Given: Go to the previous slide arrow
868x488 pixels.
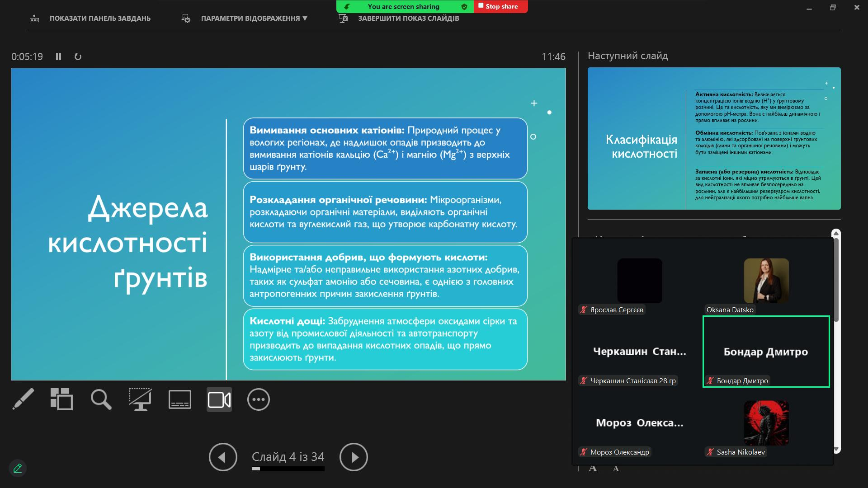Looking at the screenshot, I should pyautogui.click(x=223, y=457).
